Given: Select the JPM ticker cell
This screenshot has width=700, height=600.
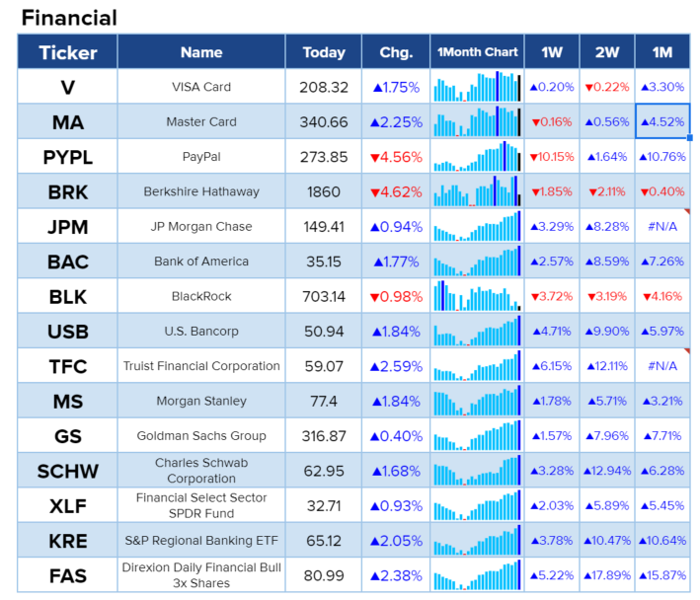Looking at the screenshot, I should (67, 226).
